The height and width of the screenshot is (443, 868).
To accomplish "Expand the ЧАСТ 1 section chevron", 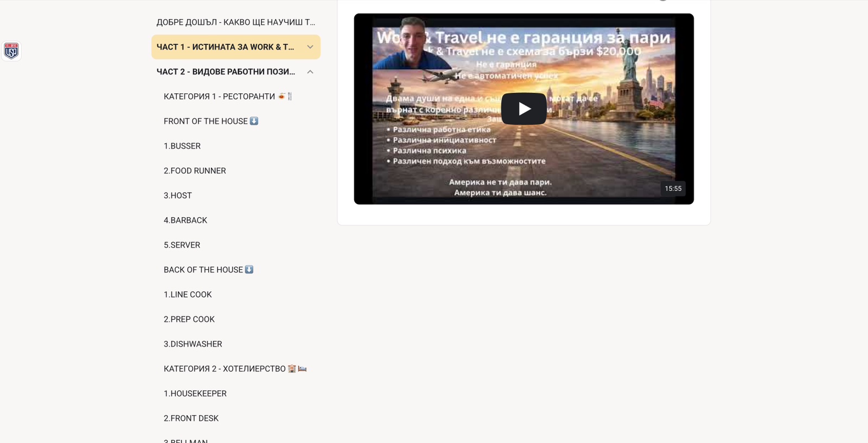I will [x=310, y=47].
